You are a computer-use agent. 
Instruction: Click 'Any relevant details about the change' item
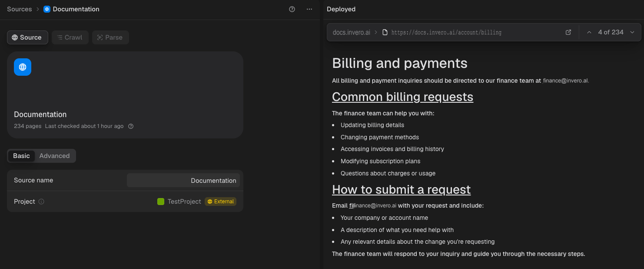coord(418,242)
